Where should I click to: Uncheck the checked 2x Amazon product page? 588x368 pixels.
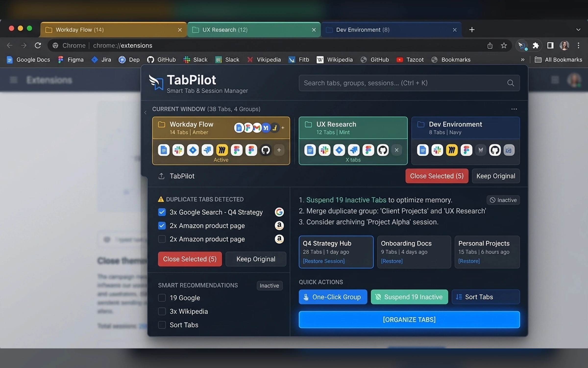tap(162, 225)
